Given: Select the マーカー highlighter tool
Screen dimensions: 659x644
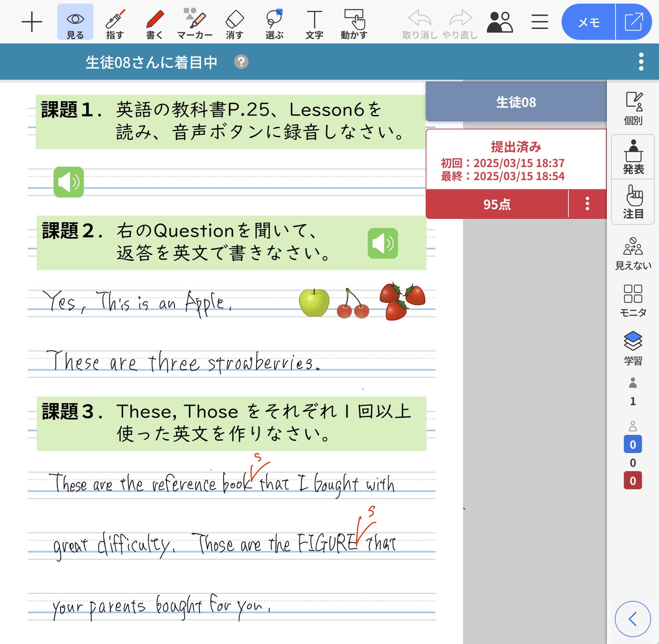Looking at the screenshot, I should [x=195, y=24].
